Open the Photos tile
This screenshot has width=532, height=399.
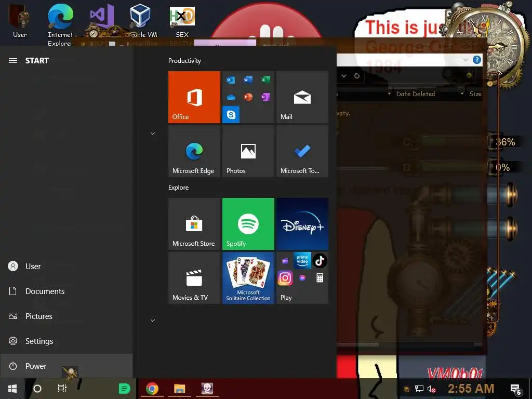pos(248,151)
